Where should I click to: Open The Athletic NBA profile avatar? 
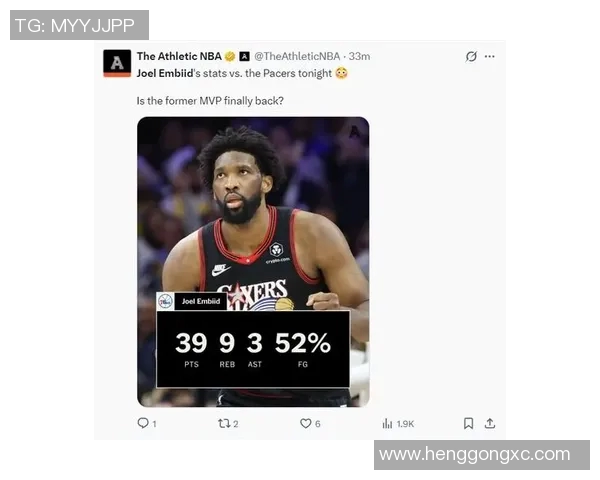117,63
